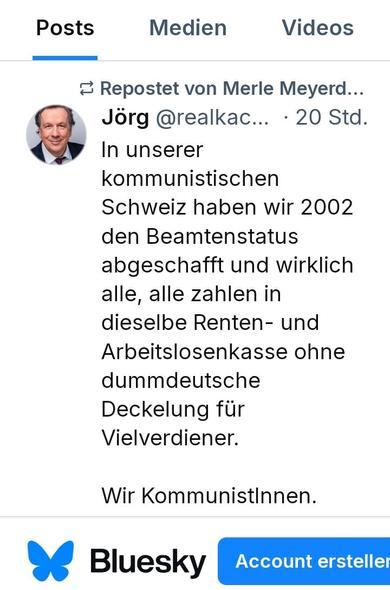Open the Medien tab
390x590 pixels.
188,28
